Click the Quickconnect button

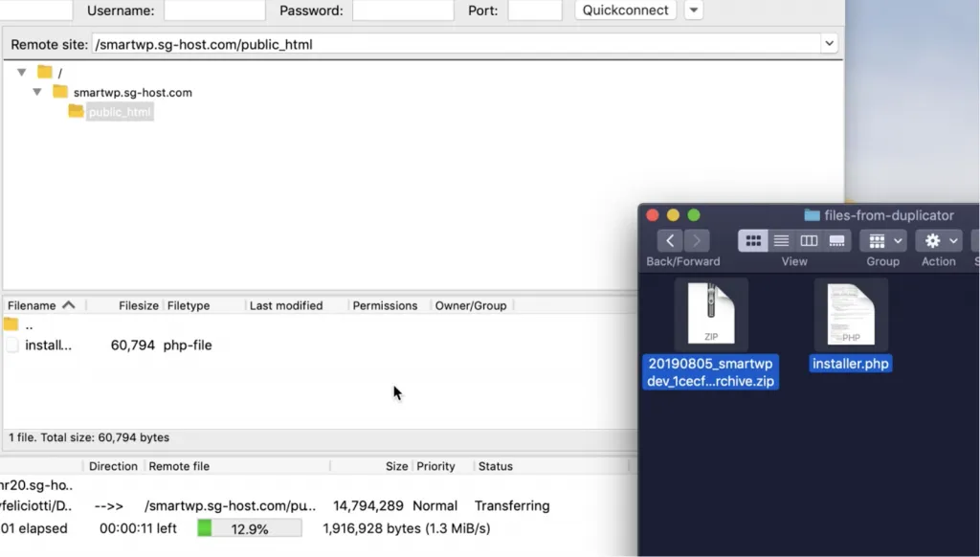click(x=624, y=11)
